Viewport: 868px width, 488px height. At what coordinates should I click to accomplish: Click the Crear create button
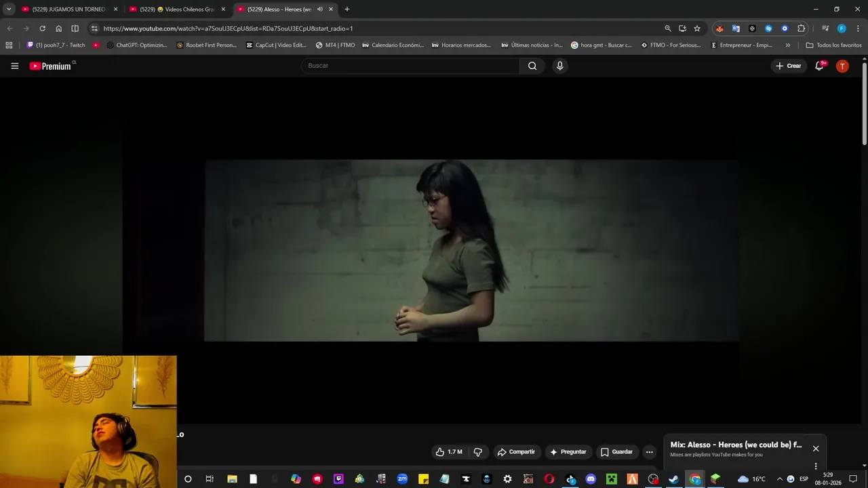tap(789, 66)
